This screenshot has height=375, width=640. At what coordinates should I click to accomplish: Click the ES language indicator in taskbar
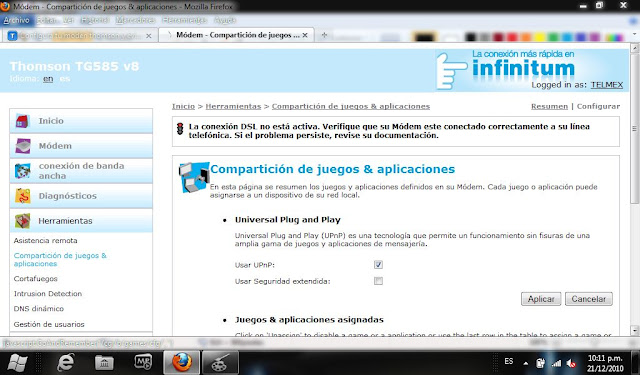click(509, 362)
